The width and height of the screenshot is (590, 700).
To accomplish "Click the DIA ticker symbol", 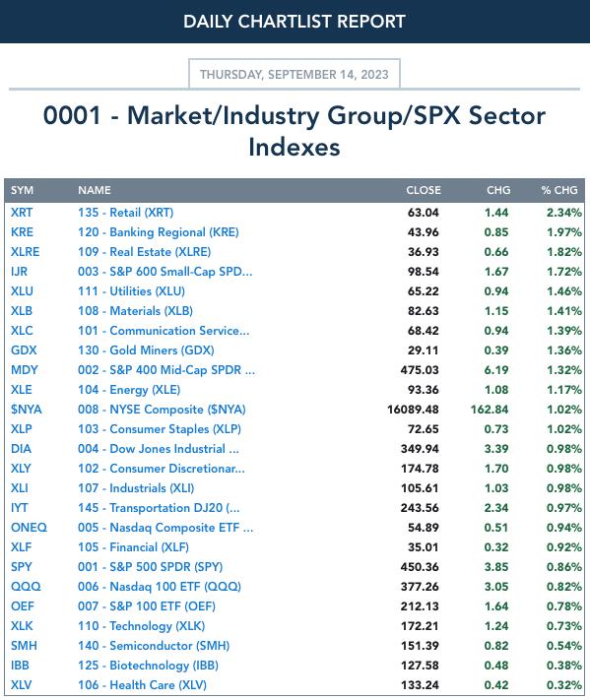I will pos(21,449).
